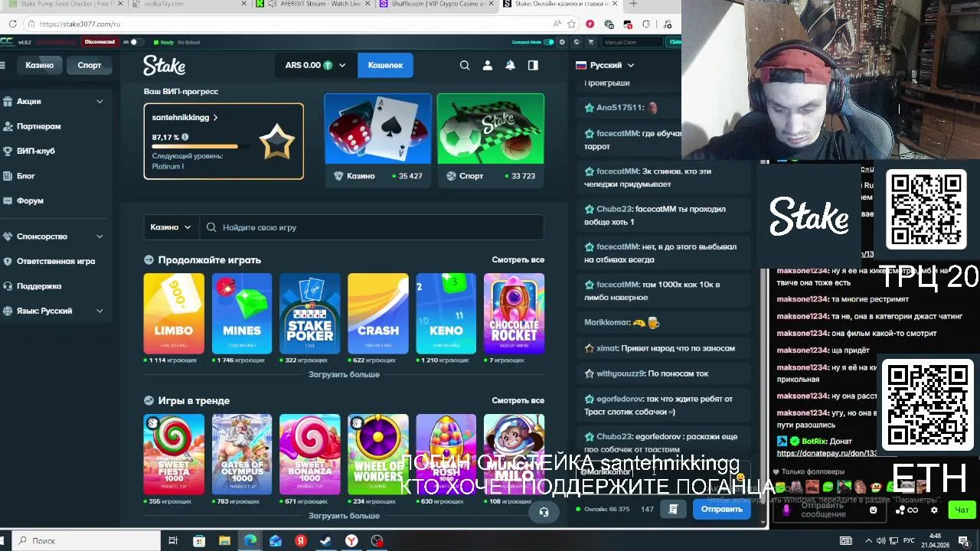This screenshot has height=551, width=980.
Task: Switch to AFERISIT Stream browser tab
Action: pos(314,4)
